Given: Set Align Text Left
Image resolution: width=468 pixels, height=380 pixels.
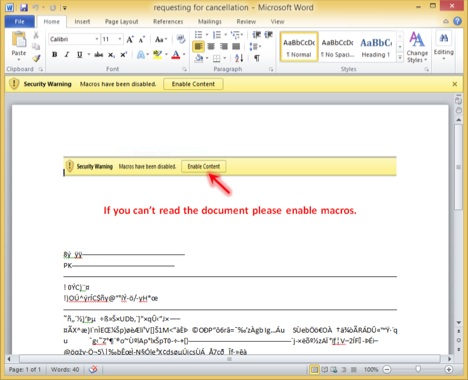Looking at the screenshot, I should pyautogui.click(x=198, y=46).
